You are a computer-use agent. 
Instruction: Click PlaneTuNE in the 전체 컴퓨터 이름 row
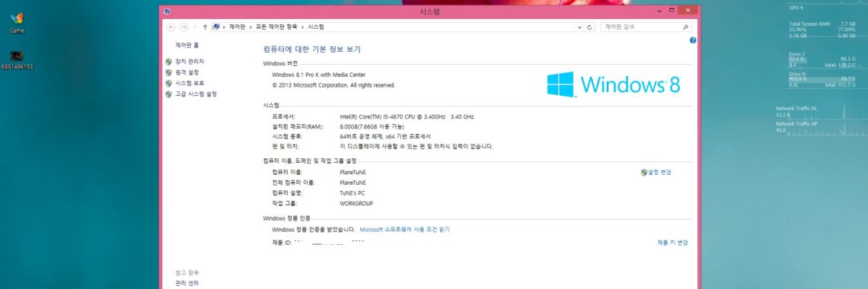pos(353,183)
